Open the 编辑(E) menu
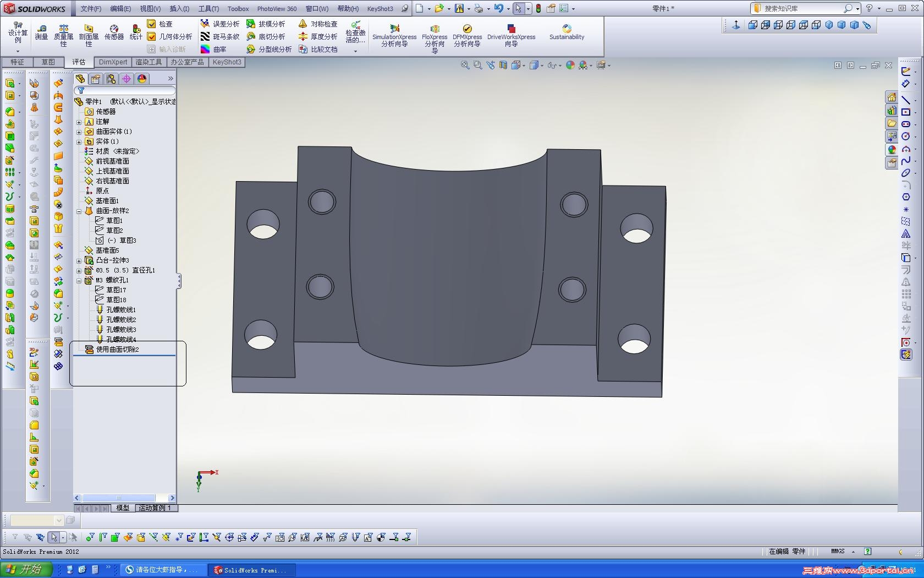Image resolution: width=924 pixels, height=578 pixels. [120, 8]
